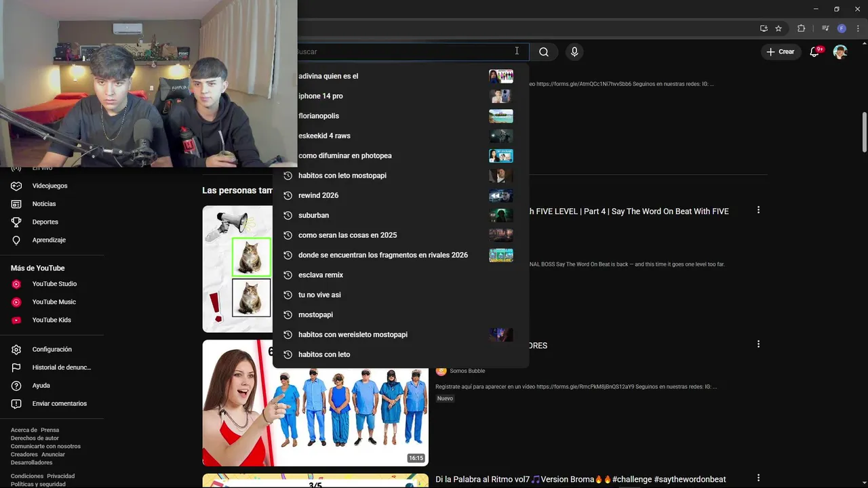
Task: Launch YouTube Kids from the sidebar
Action: [52, 320]
